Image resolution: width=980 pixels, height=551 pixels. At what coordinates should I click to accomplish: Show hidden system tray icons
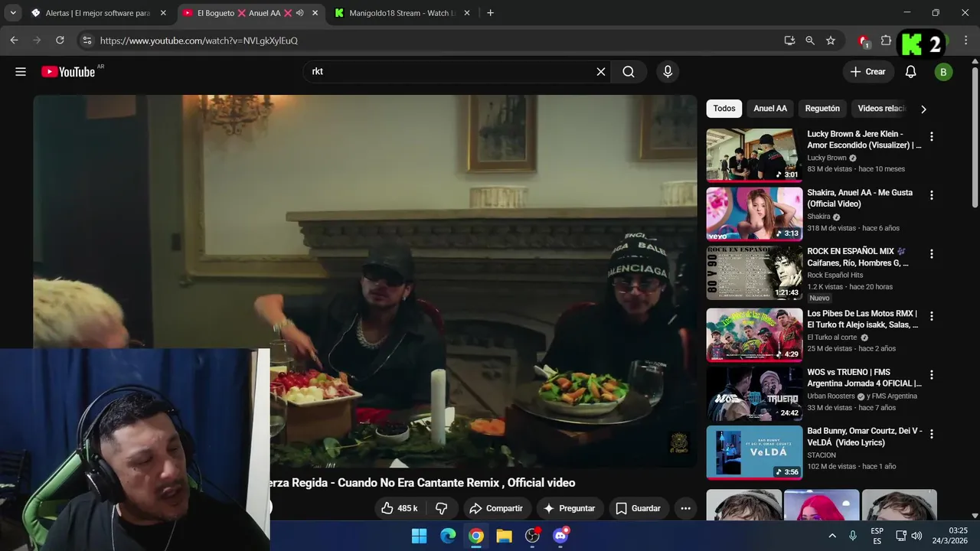(x=832, y=536)
